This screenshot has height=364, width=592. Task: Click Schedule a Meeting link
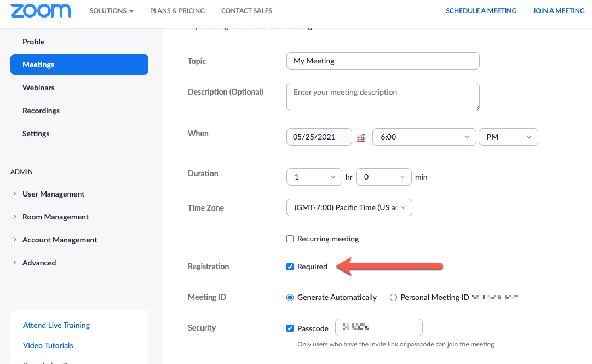(x=481, y=10)
